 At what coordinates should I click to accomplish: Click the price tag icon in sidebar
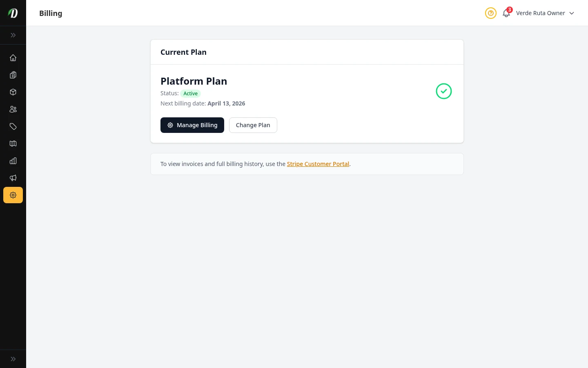[13, 126]
